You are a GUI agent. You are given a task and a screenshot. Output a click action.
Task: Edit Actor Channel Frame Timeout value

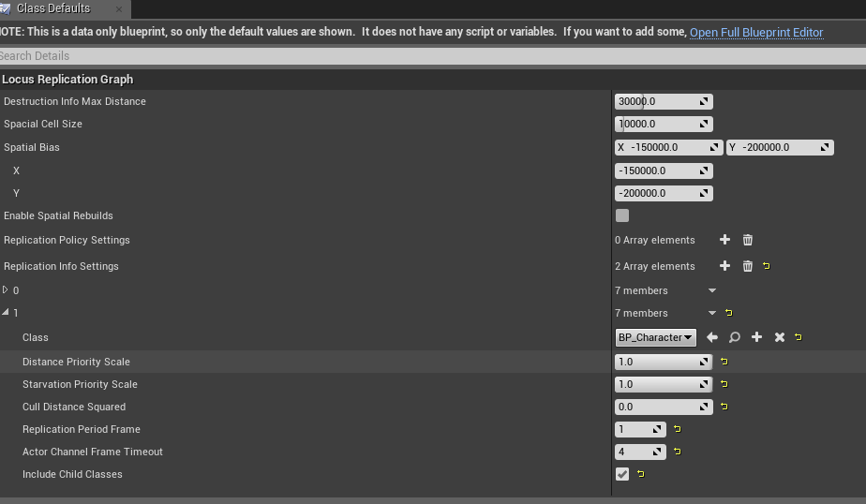click(640, 452)
